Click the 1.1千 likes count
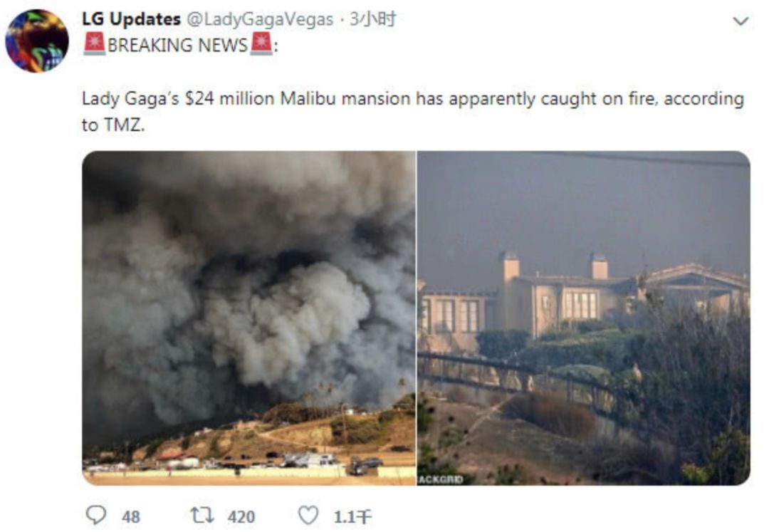Screen dimensions: 769x532 352,517
